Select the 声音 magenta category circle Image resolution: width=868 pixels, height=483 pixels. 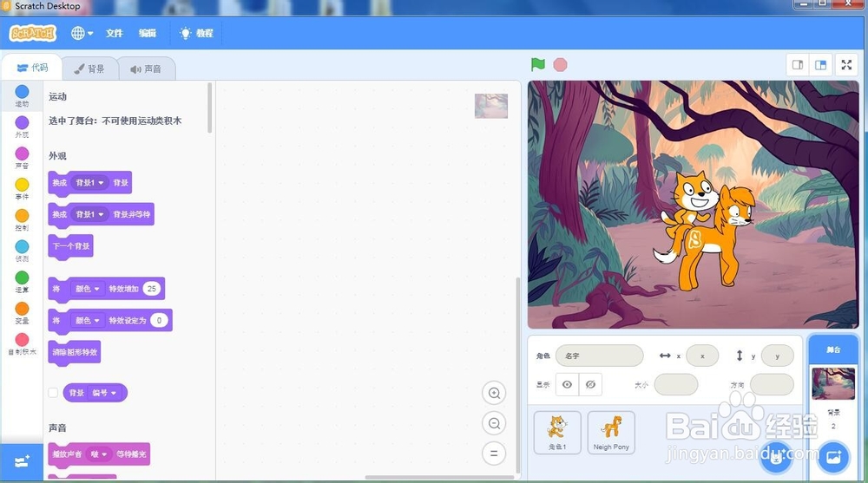[23, 153]
